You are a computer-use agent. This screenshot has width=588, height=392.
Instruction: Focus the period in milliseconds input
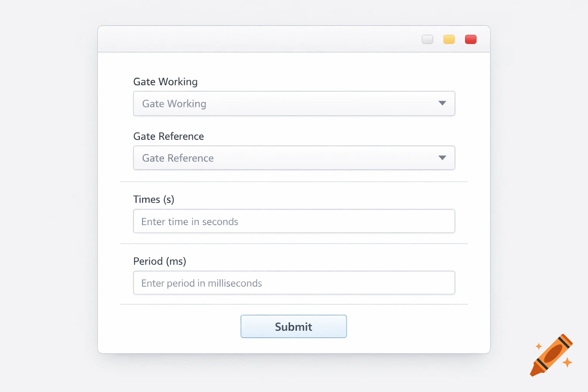click(294, 283)
